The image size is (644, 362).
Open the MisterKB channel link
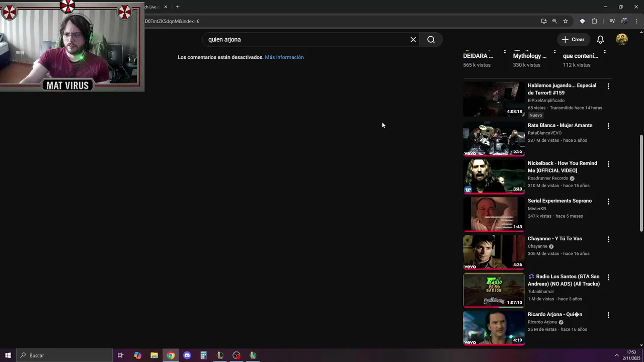click(537, 209)
